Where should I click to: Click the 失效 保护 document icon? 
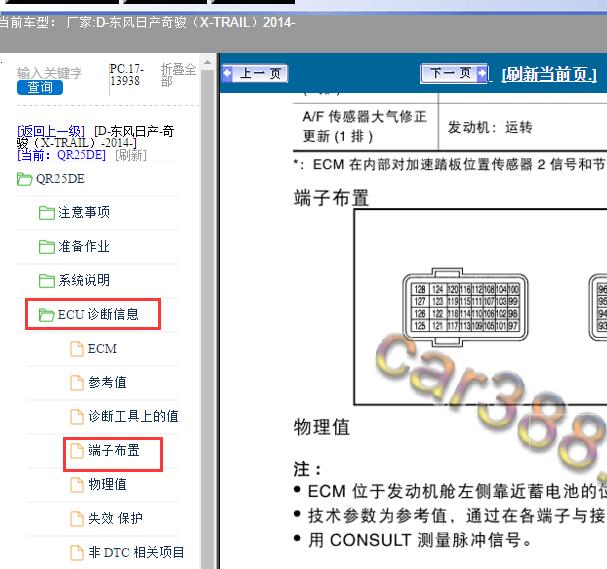tap(77, 519)
